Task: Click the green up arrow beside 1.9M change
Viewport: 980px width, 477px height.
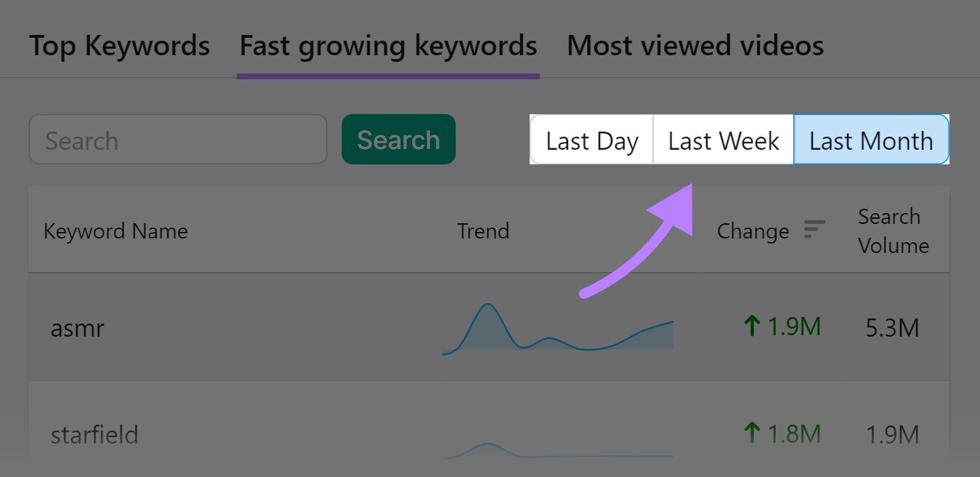Action: point(752,327)
